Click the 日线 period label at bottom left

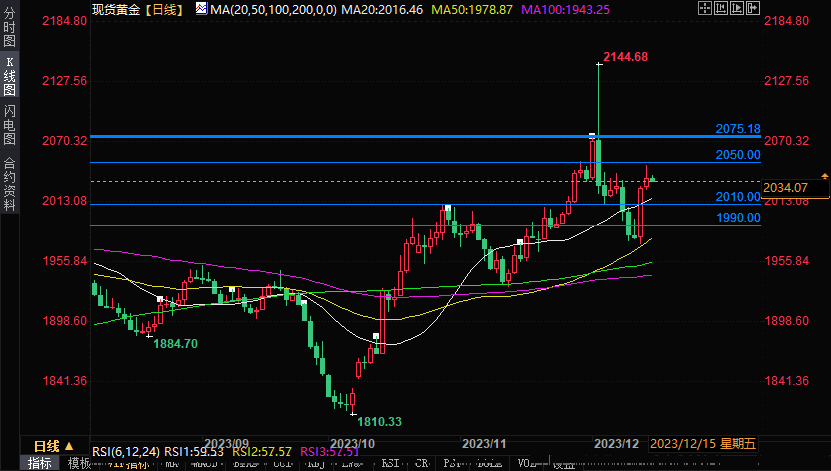[x=47, y=445]
